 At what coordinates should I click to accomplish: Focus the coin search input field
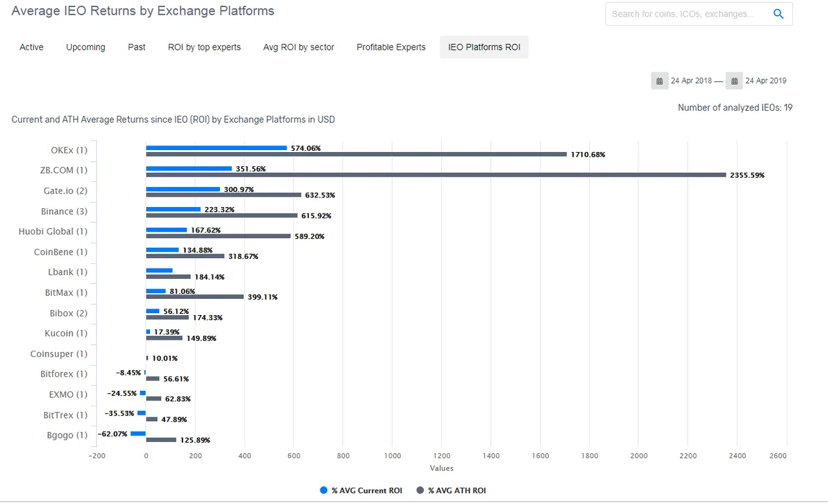tap(689, 14)
